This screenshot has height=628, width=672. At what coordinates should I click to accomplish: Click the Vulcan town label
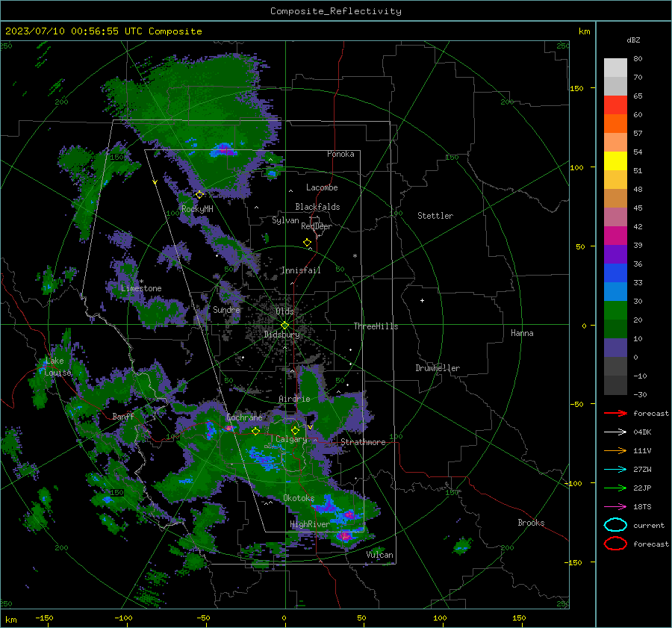(x=380, y=555)
